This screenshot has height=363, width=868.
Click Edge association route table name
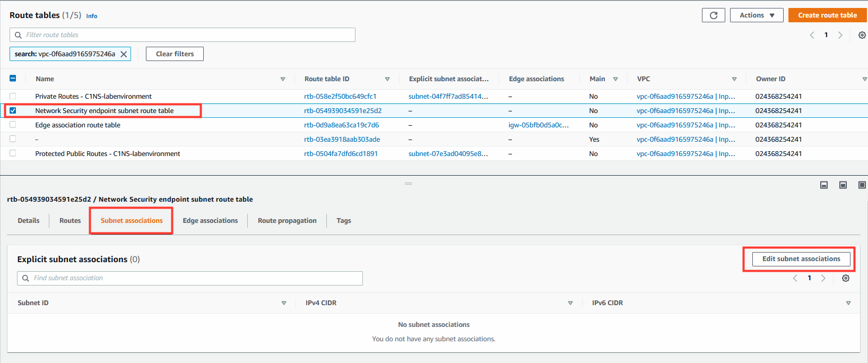click(78, 125)
